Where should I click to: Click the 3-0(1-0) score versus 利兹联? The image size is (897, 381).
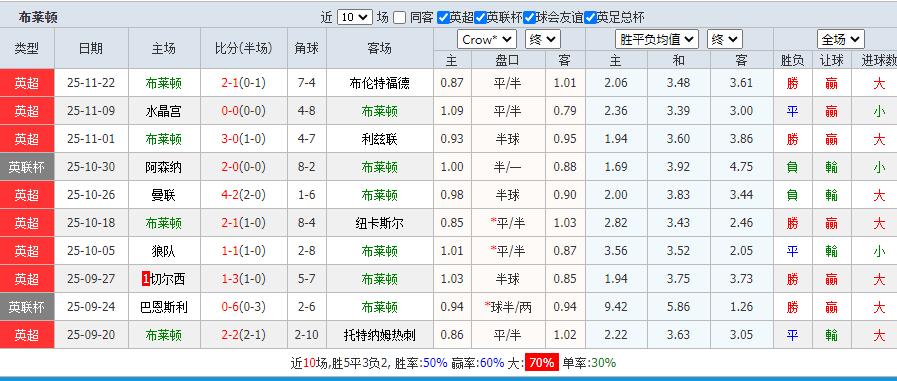tap(244, 139)
